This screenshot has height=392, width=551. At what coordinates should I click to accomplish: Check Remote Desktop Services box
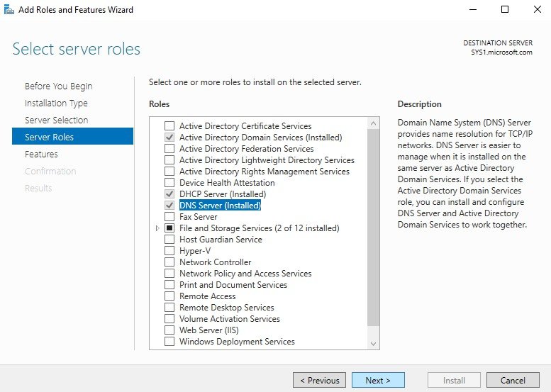(169, 308)
